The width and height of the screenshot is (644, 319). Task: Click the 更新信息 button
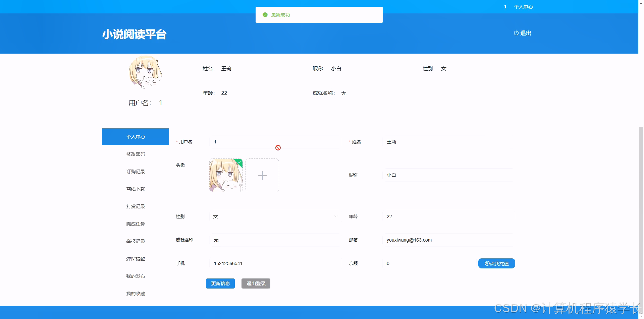click(x=220, y=283)
